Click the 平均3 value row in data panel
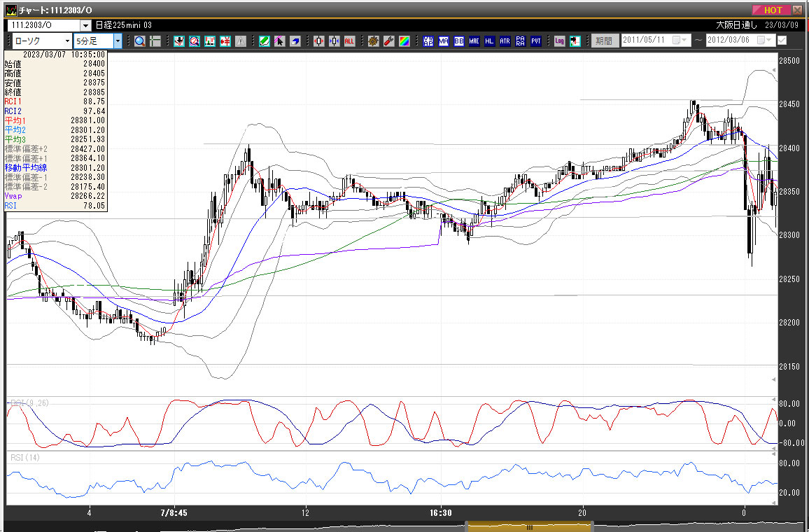Image resolution: width=809 pixels, height=532 pixels. (x=55, y=139)
